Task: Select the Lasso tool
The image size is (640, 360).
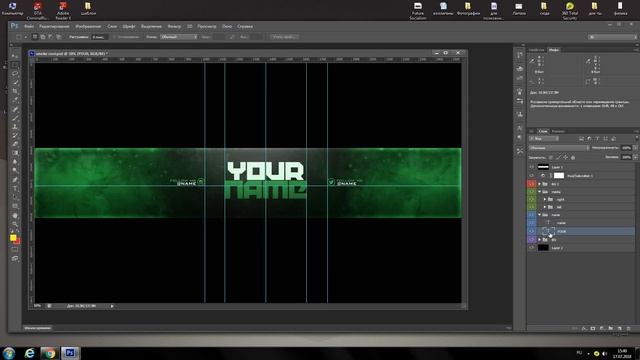Action: pos(15,74)
